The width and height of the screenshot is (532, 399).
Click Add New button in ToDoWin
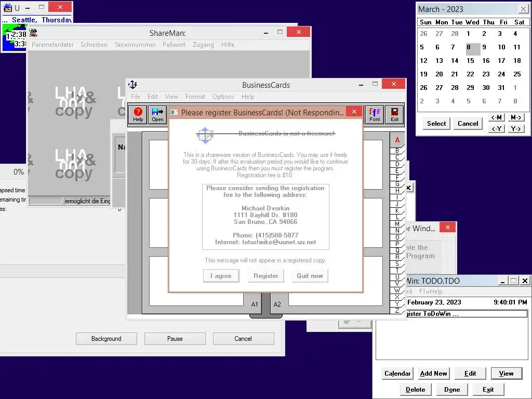pyautogui.click(x=434, y=374)
